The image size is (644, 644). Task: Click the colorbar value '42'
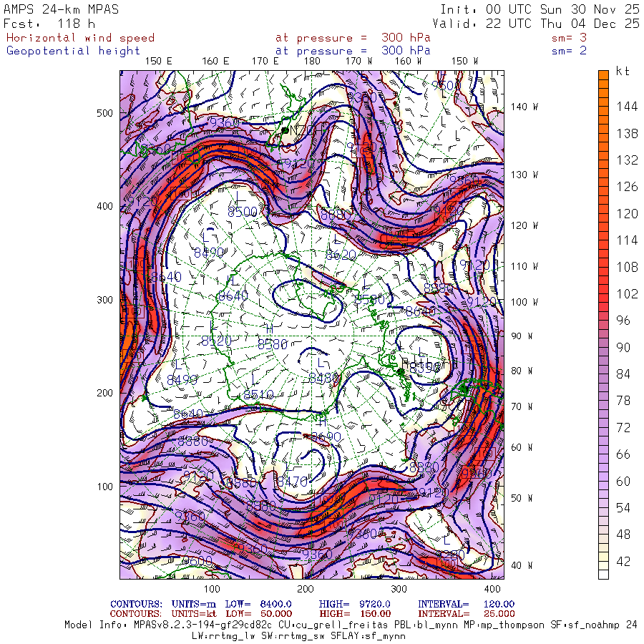[623, 562]
